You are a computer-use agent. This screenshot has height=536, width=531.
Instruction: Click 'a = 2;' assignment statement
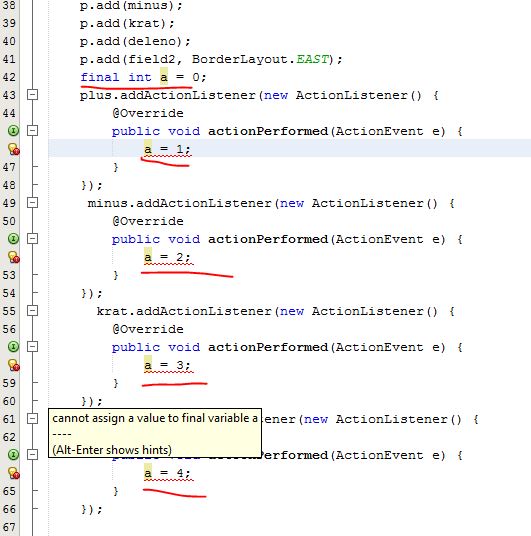167,257
